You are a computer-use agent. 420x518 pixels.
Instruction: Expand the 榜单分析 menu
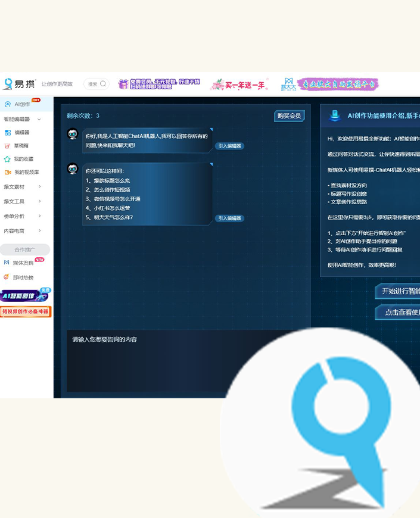pos(39,216)
